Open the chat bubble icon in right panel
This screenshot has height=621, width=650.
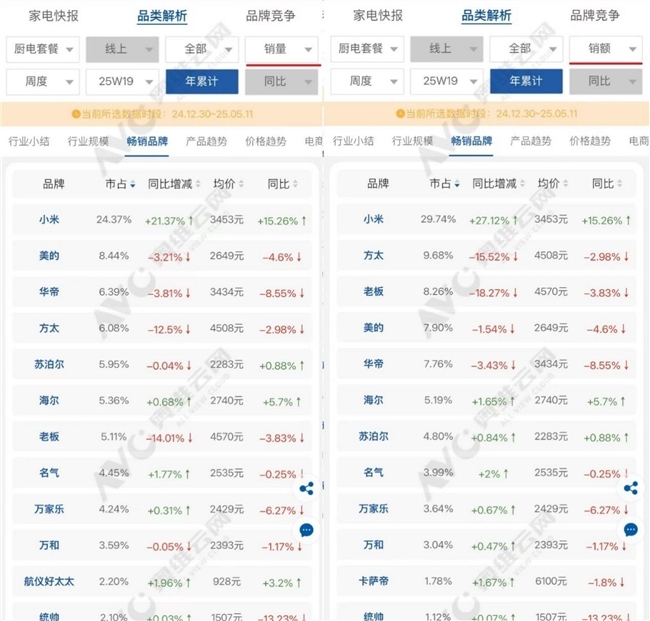click(631, 530)
